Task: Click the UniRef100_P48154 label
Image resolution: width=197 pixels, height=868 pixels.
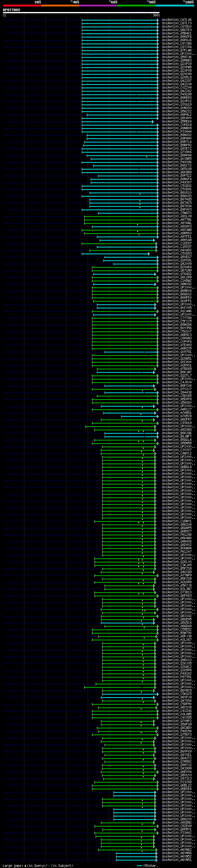Action: 177,731
